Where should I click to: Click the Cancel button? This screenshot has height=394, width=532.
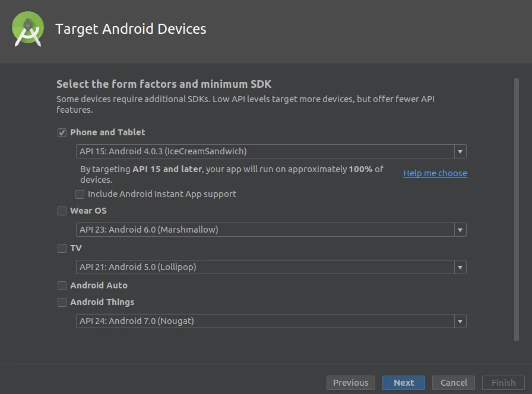click(x=453, y=383)
